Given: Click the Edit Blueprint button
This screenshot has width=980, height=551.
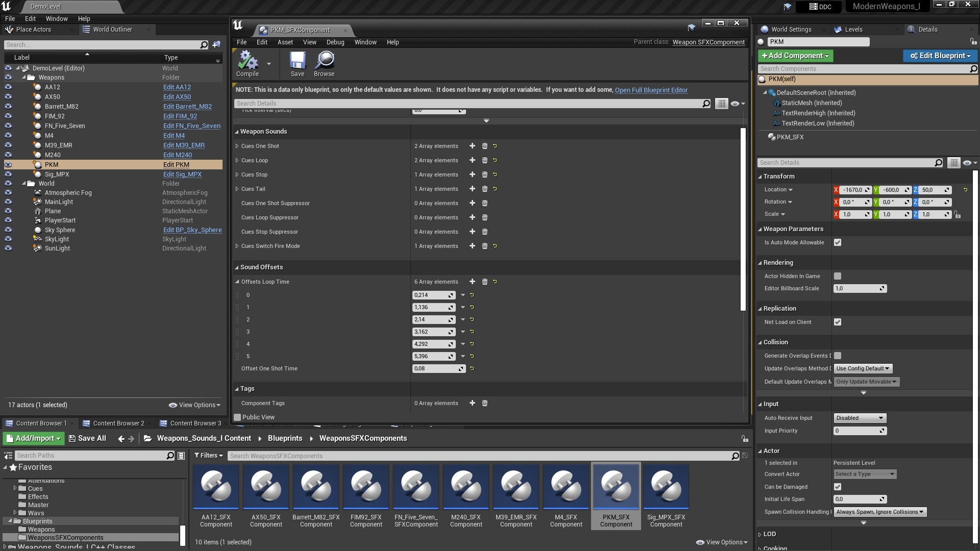Looking at the screenshot, I should pos(940,56).
